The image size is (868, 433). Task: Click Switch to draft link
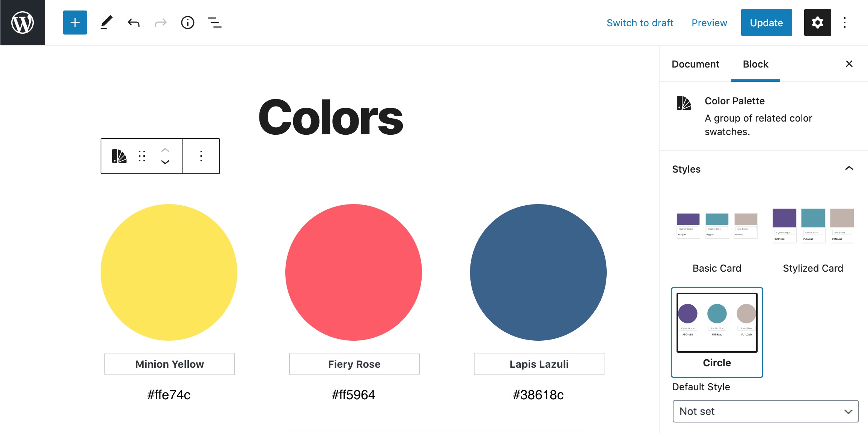pyautogui.click(x=640, y=23)
